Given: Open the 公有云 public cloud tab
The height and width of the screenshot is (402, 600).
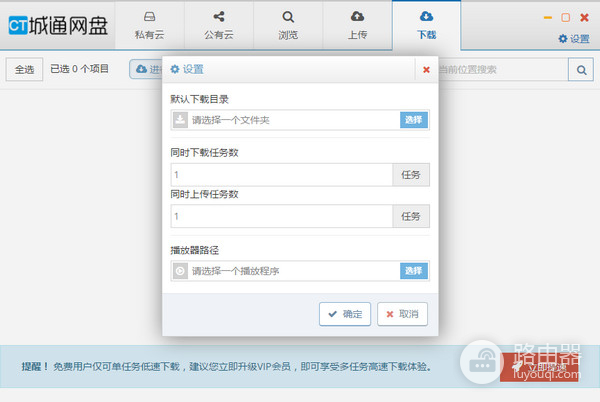Looking at the screenshot, I should (x=218, y=26).
